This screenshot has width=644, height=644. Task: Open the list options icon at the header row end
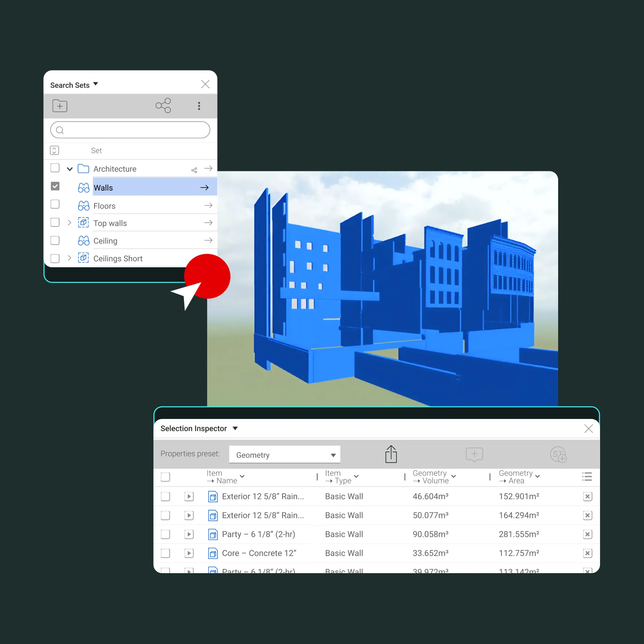(587, 477)
